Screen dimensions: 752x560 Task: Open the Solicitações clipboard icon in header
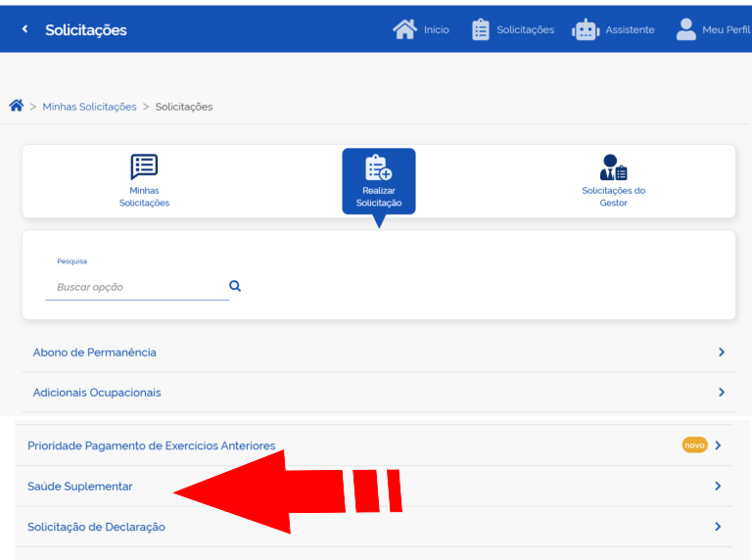click(481, 29)
